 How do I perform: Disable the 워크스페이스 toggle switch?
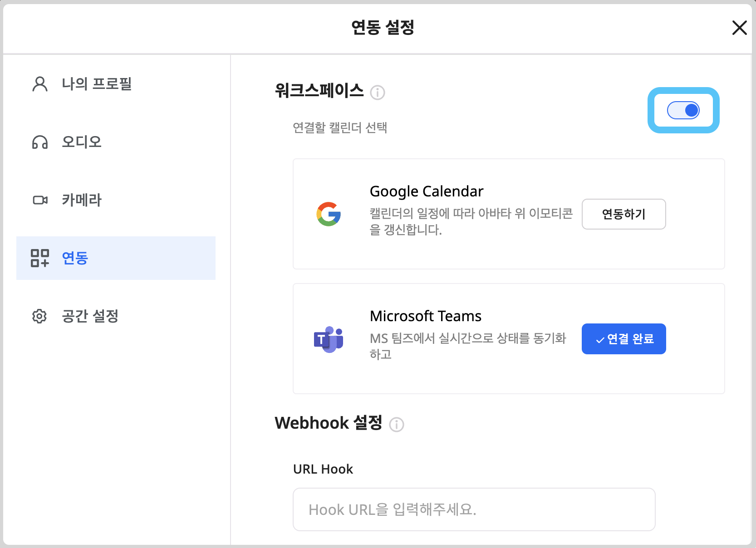tap(684, 110)
